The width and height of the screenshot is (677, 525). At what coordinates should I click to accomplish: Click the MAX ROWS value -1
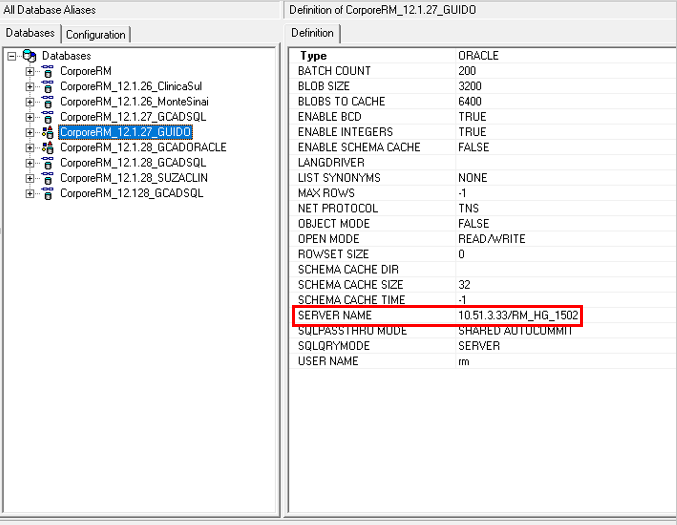pos(462,193)
